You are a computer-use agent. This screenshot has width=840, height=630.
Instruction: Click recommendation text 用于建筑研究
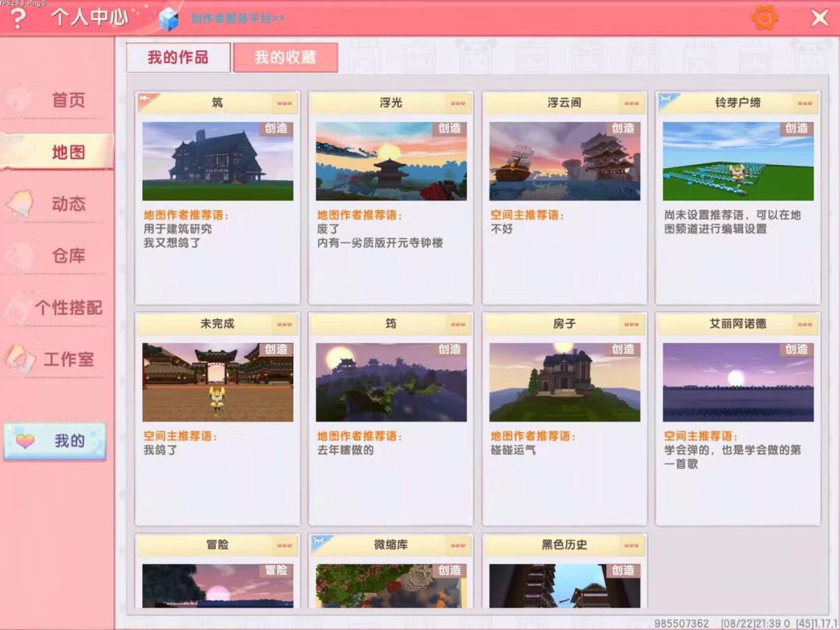pyautogui.click(x=178, y=229)
